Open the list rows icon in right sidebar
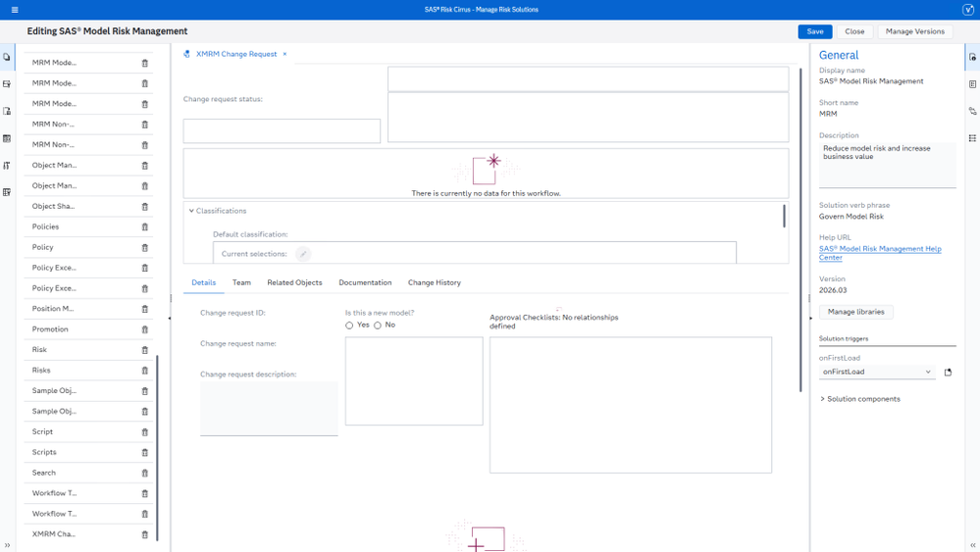 (972, 138)
